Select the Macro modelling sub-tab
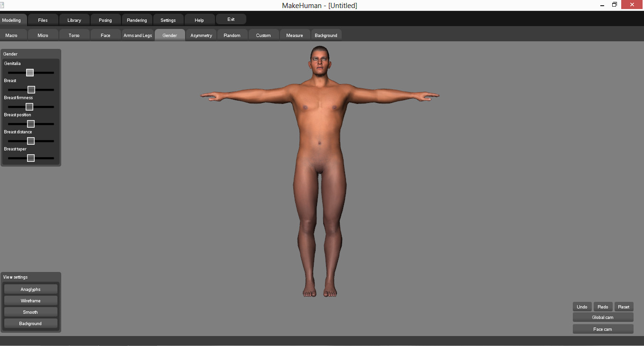This screenshot has width=644, height=346. point(11,35)
